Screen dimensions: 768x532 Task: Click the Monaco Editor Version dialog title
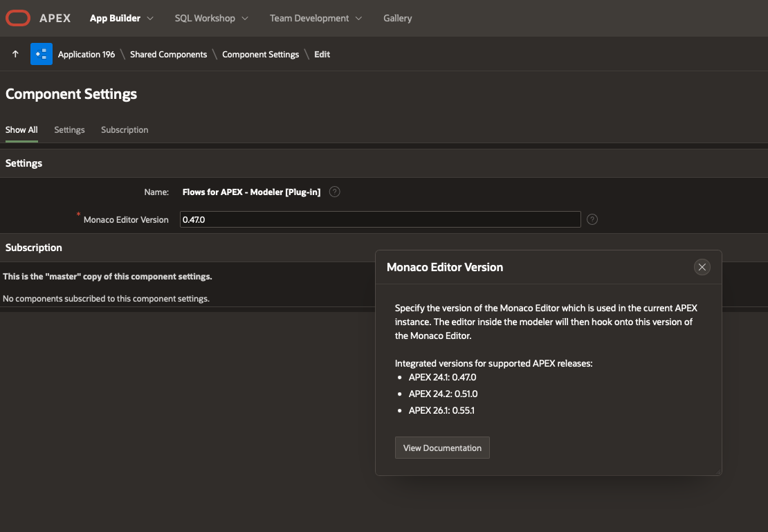coord(445,267)
